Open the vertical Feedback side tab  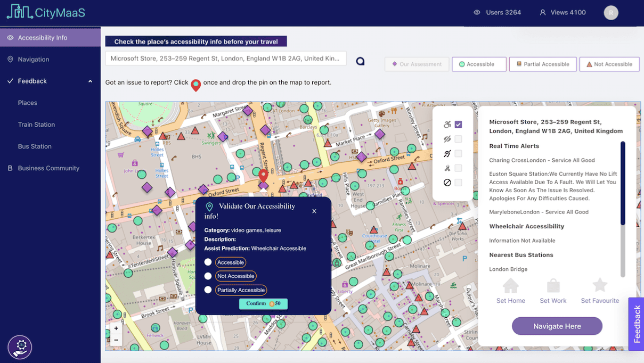point(637,324)
